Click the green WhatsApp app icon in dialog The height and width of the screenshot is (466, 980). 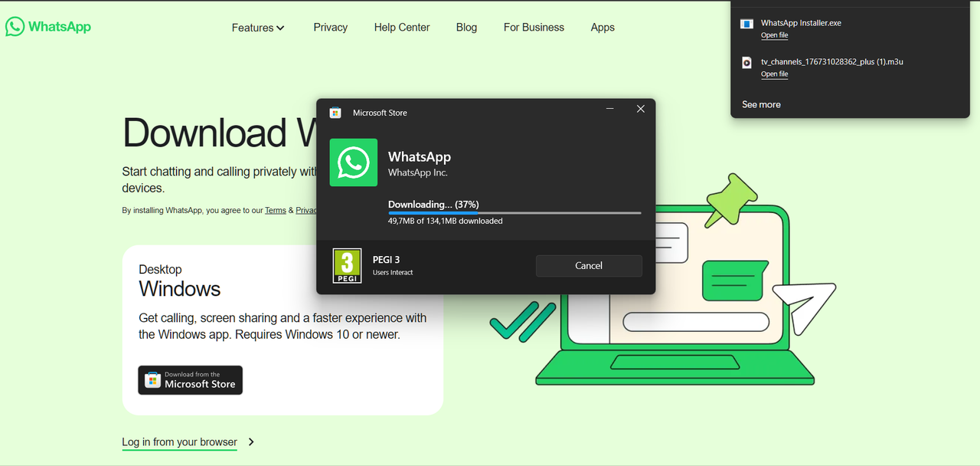coord(354,162)
